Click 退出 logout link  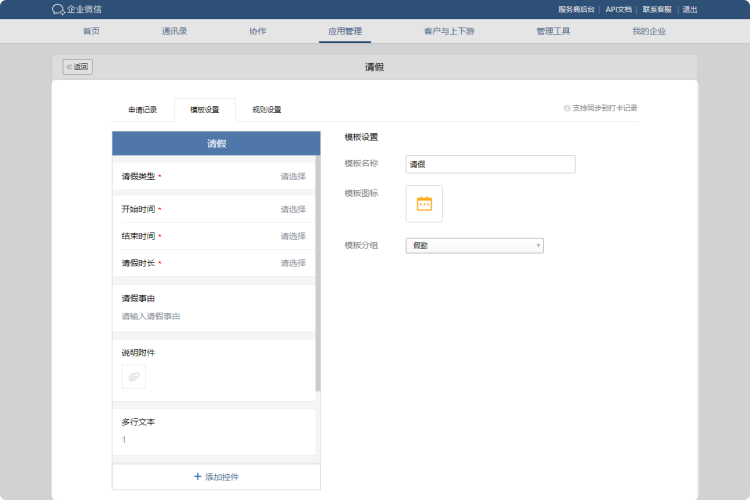tap(690, 10)
